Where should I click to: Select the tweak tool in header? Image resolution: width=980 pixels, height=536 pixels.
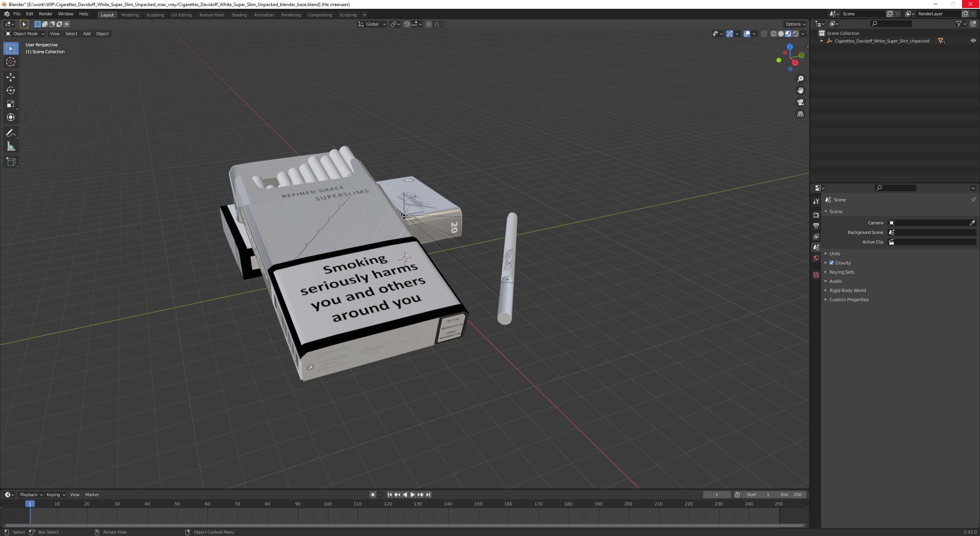point(24,24)
